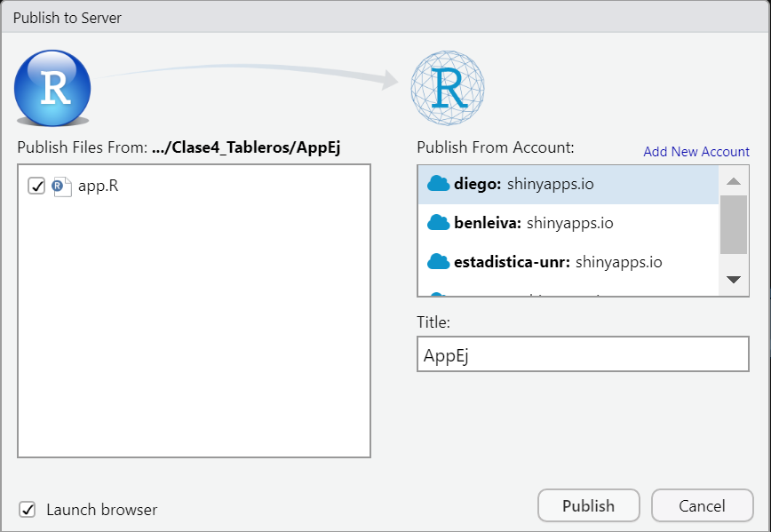Screen dimensions: 771x532
Task: Click the cloud icon beside estadistica-unr
Action: [x=439, y=262]
